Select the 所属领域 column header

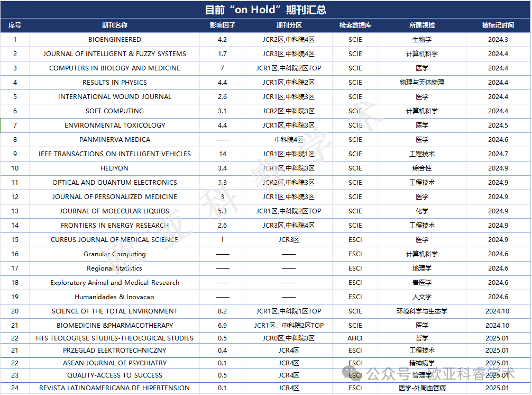pos(421,25)
